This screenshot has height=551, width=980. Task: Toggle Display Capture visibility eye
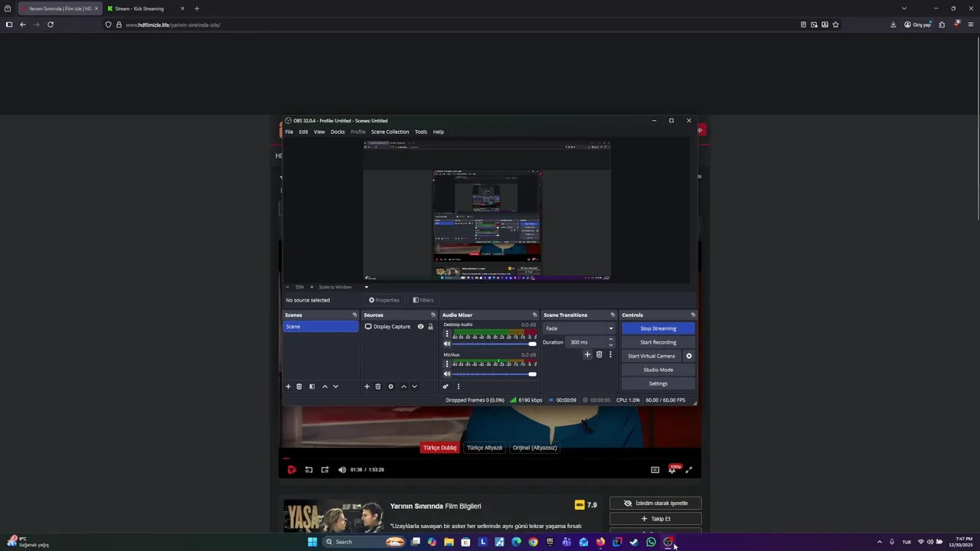click(420, 327)
